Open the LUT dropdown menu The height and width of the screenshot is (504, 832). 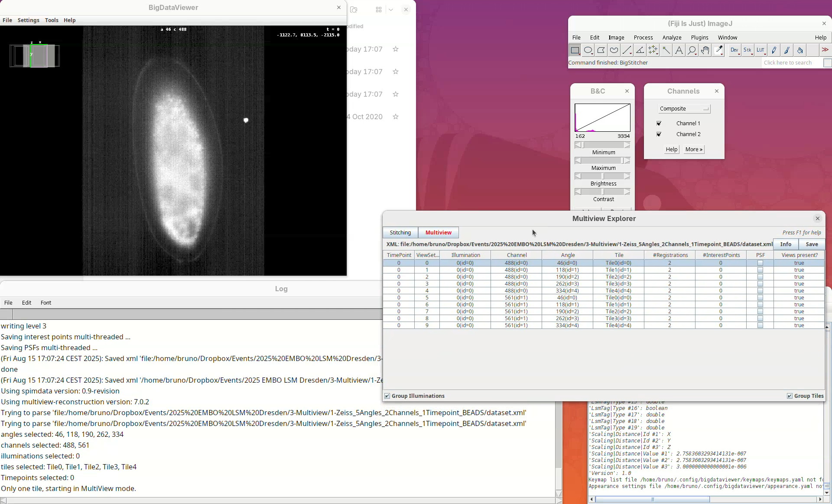(x=761, y=50)
